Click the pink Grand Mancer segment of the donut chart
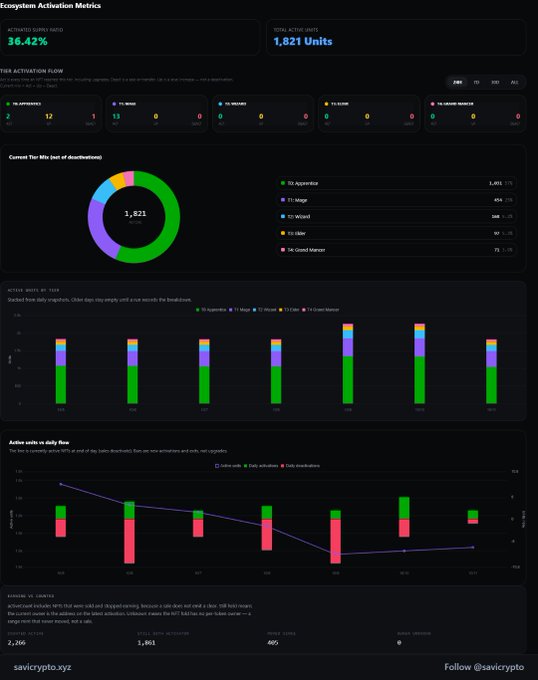Viewport: 538px width, 680px height. click(129, 178)
